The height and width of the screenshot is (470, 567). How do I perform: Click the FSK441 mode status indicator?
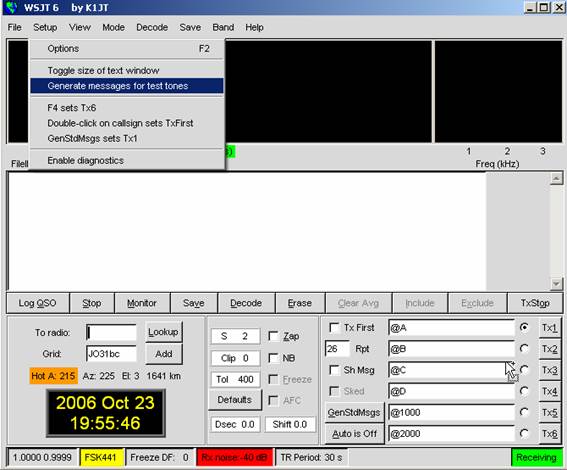tap(102, 457)
